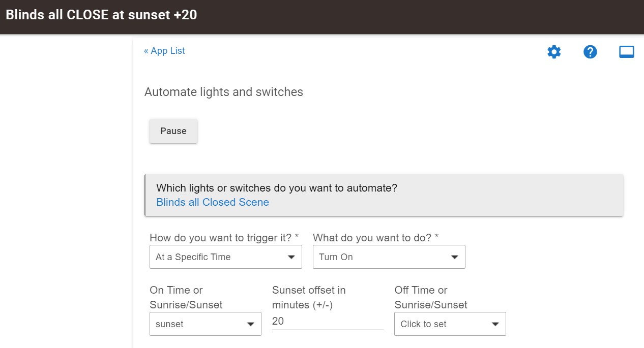Click the sunset offset minutes field

pos(328,322)
